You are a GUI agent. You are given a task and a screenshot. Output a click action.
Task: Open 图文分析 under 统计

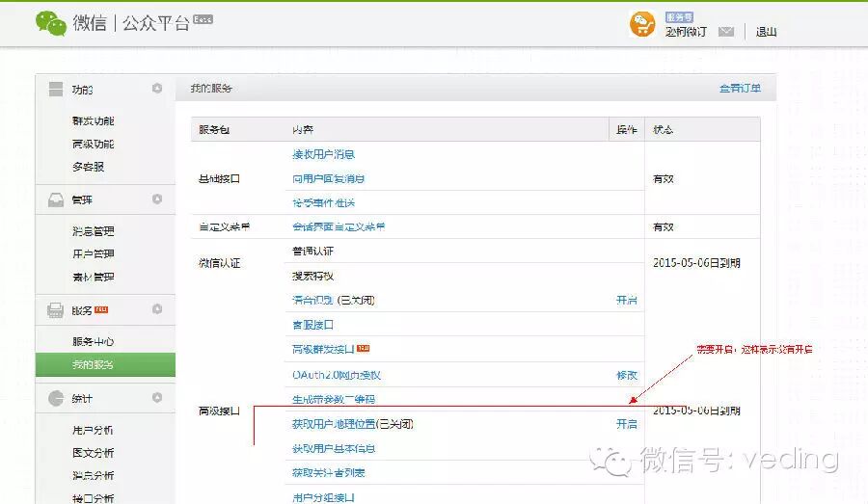93,453
